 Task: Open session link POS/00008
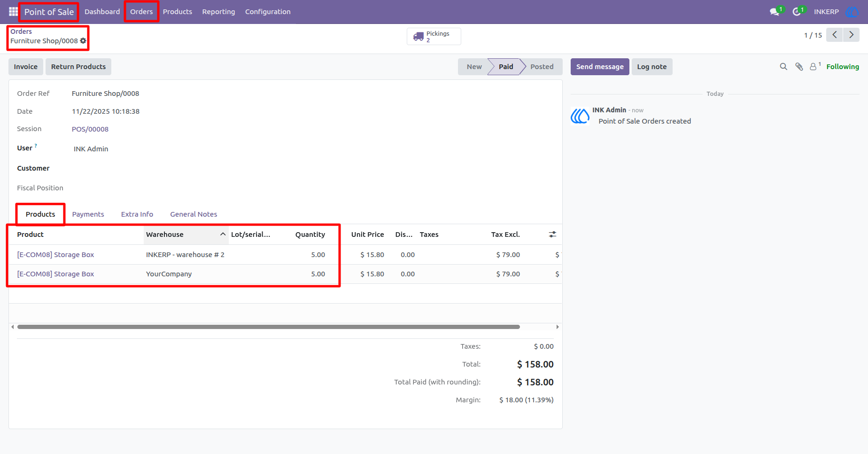coord(90,129)
